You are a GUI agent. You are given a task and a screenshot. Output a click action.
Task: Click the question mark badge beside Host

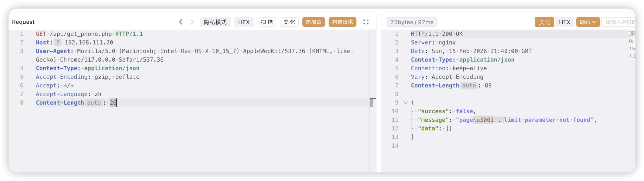[58, 42]
